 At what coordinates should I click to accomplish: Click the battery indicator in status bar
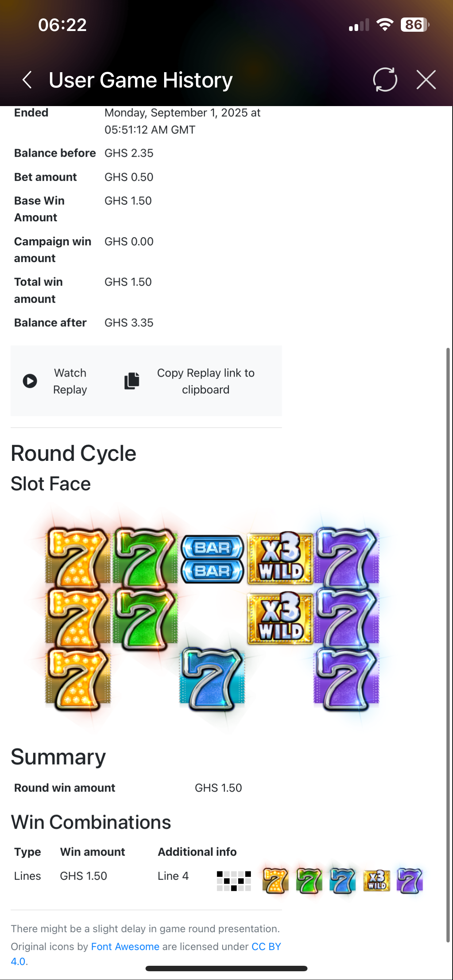tap(415, 25)
